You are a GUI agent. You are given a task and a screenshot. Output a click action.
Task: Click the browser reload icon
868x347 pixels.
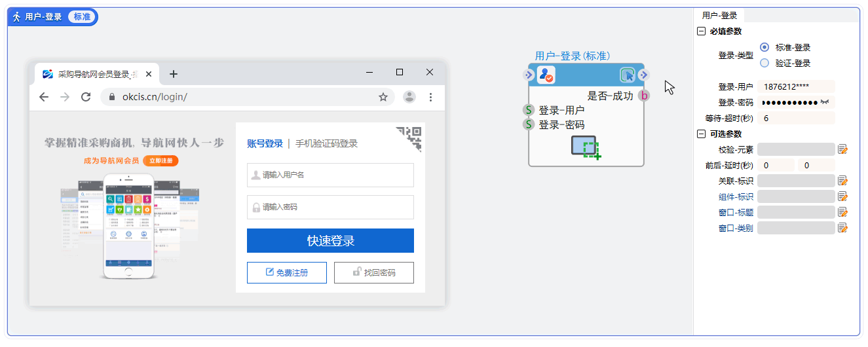click(86, 97)
